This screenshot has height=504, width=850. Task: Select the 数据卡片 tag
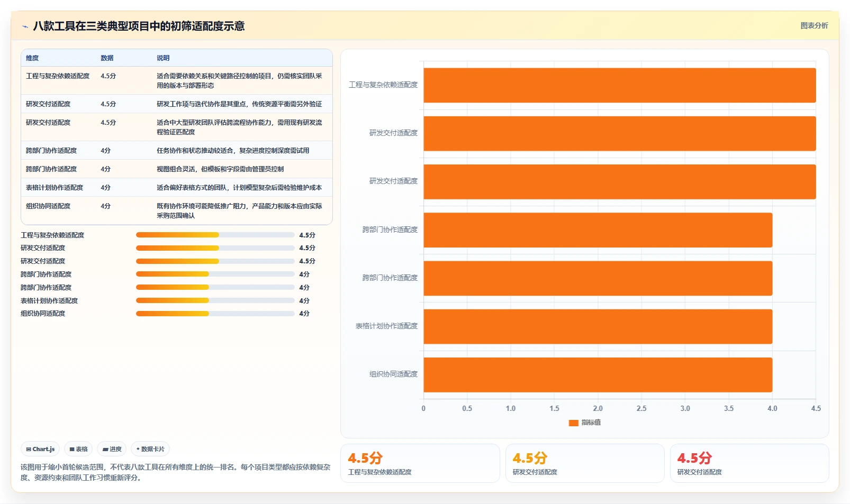[150, 449]
